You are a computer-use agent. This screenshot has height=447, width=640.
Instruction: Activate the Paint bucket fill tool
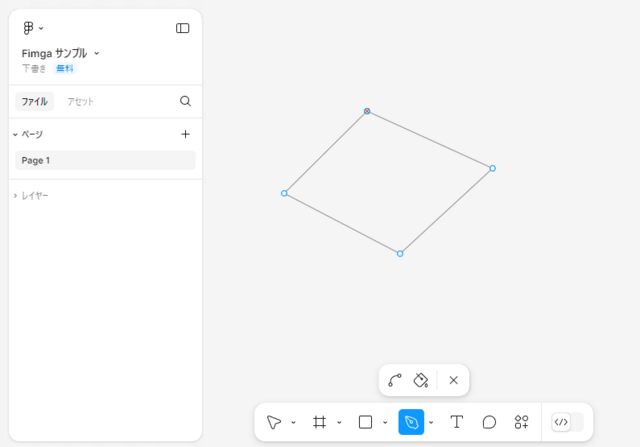[421, 380]
